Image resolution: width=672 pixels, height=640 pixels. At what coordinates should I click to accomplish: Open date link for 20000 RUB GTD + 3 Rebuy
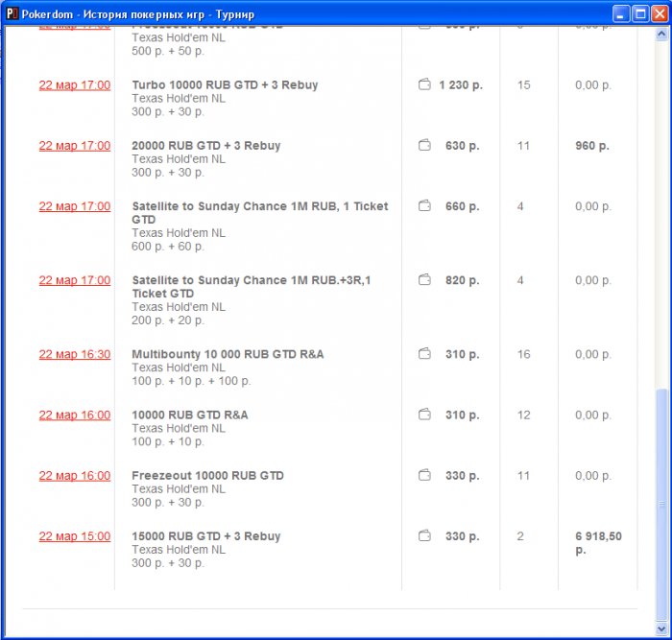(75, 146)
